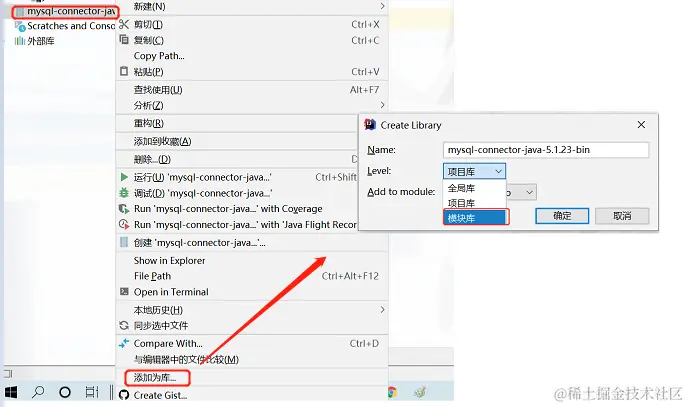Click the Open in Terminal icon
The height and width of the screenshot is (407, 688).
click(x=124, y=292)
